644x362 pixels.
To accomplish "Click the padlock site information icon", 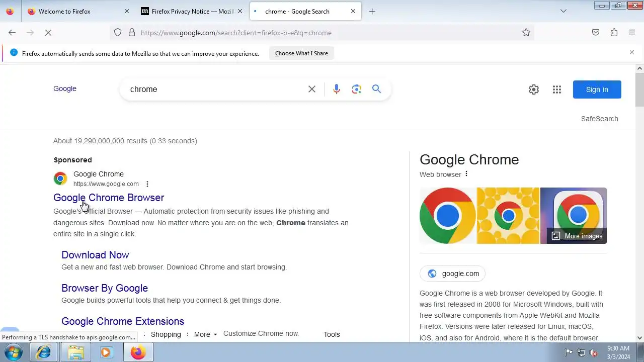I will pyautogui.click(x=132, y=33).
